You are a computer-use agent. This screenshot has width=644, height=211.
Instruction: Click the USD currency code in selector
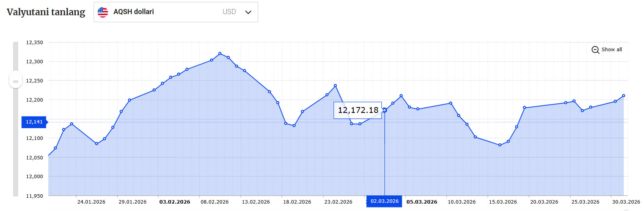[x=229, y=12]
